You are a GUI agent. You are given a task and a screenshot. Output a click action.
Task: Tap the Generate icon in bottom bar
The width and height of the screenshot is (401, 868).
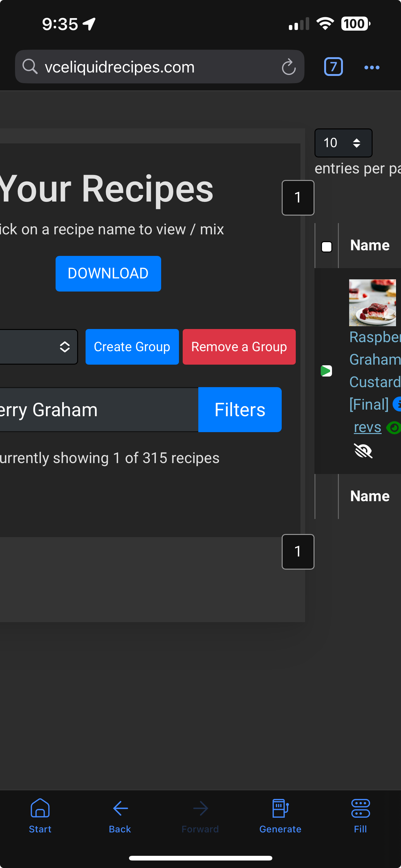(x=280, y=814)
